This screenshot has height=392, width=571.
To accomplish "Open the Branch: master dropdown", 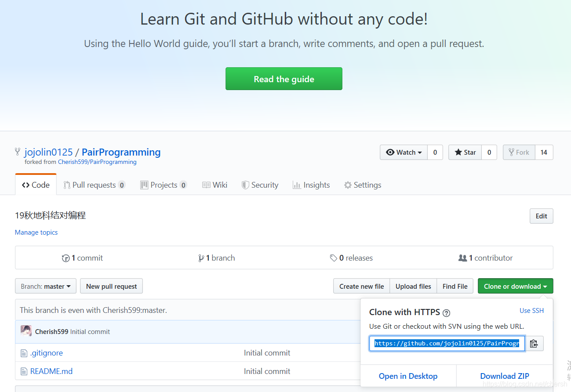I will [x=46, y=286].
